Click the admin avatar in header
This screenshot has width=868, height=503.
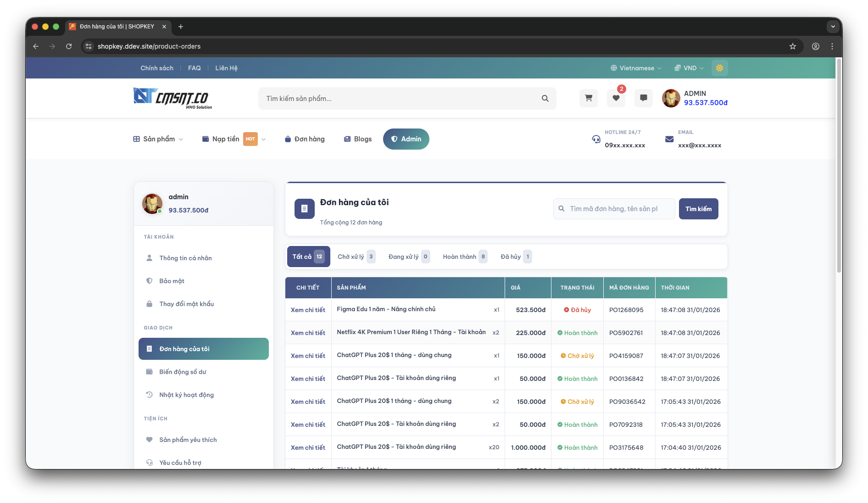point(671,98)
